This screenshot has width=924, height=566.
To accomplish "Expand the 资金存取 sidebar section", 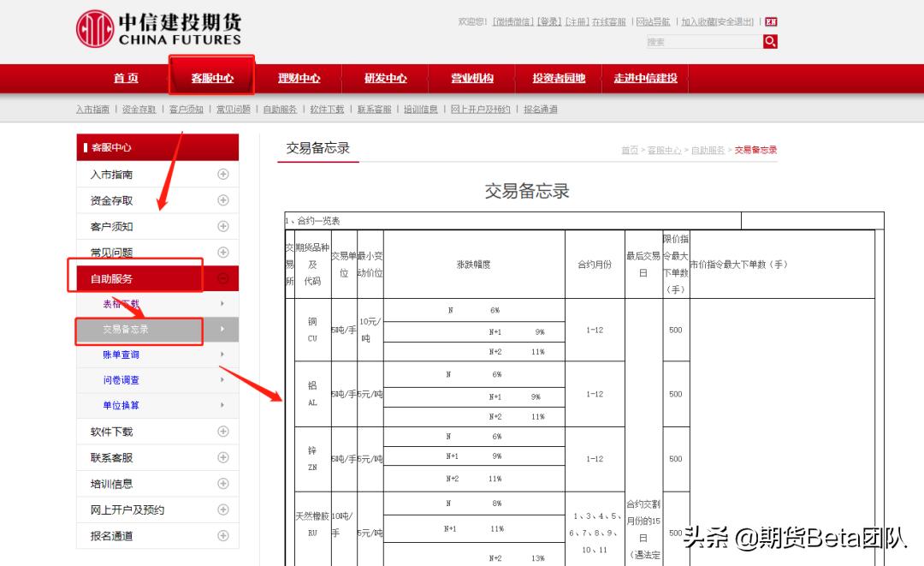I will tap(222, 200).
